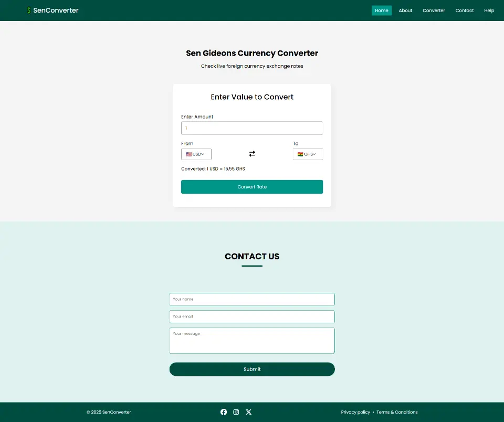Click the SenConverter brand name text
The height and width of the screenshot is (422, 504).
tap(56, 10)
